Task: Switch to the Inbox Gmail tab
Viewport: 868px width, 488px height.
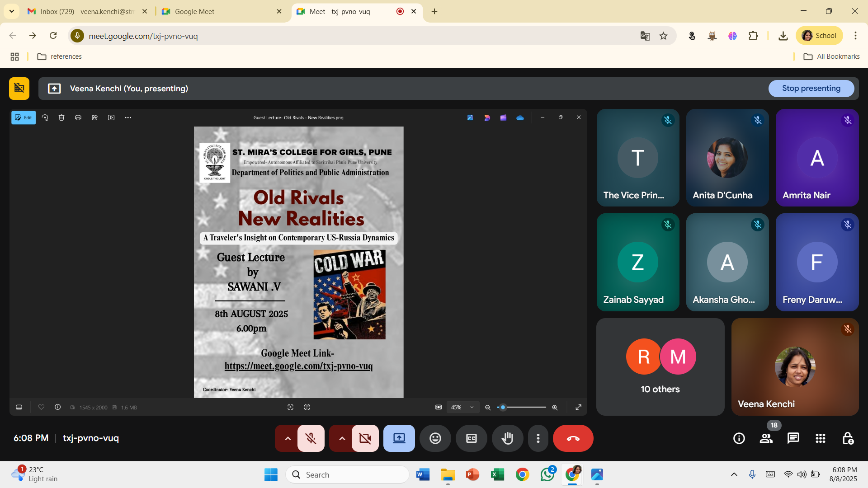Action: [x=86, y=11]
